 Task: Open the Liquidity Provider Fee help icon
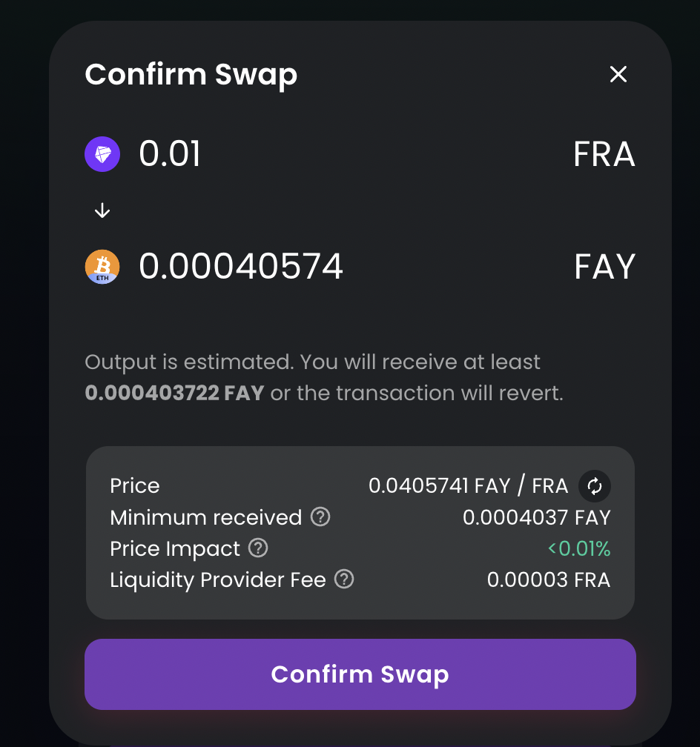click(344, 580)
